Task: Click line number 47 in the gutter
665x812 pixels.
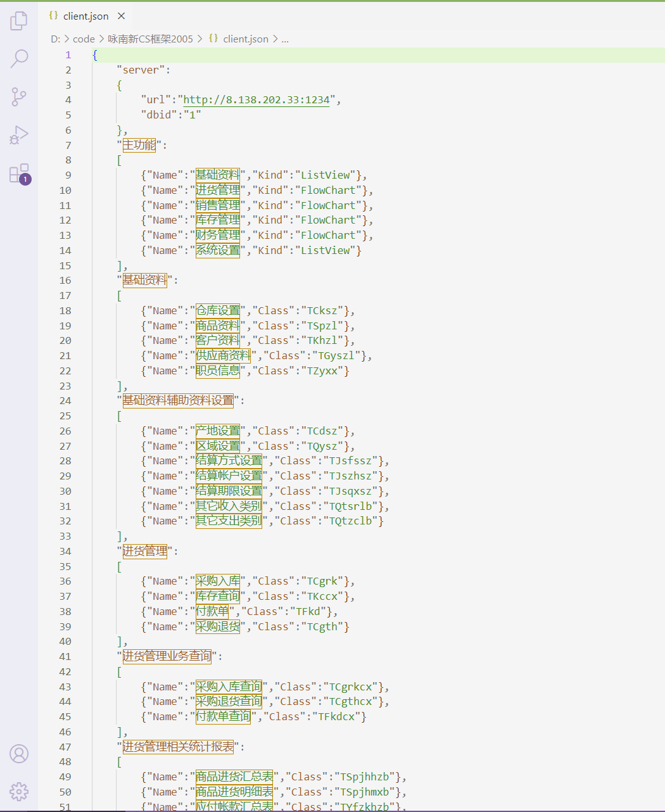Action: tap(65, 747)
